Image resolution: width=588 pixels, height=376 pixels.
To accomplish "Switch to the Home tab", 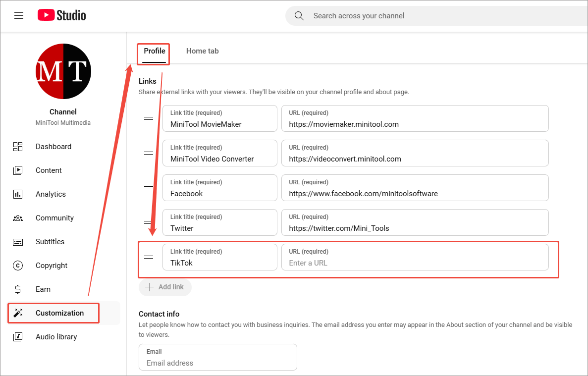I will (202, 51).
